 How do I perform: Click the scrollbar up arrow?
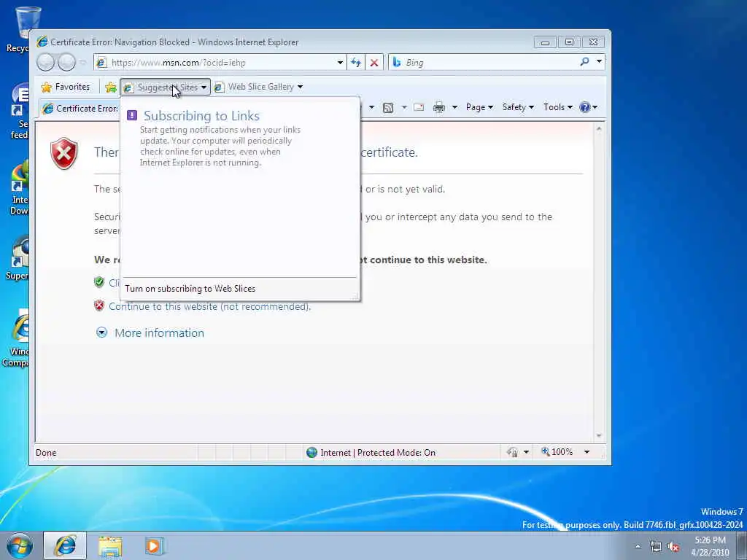(599, 129)
